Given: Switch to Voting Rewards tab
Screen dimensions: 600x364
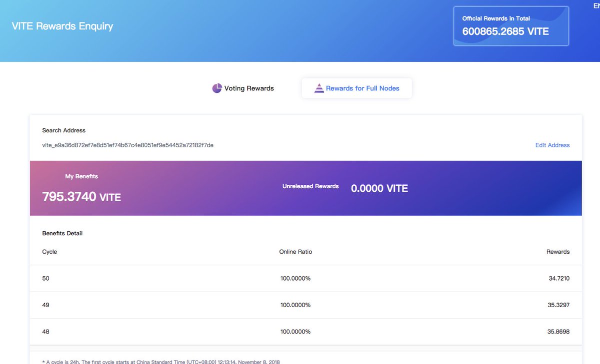Looking at the screenshot, I should click(243, 88).
